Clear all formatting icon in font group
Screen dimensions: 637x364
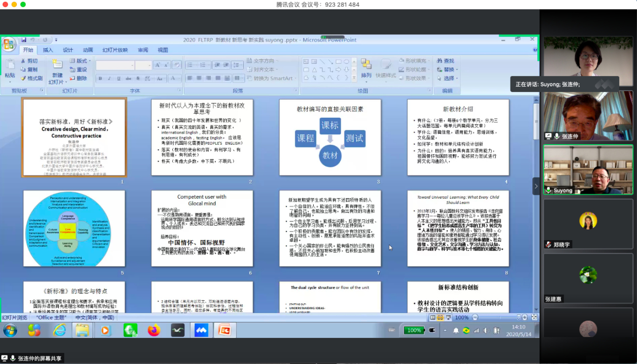[177, 65]
